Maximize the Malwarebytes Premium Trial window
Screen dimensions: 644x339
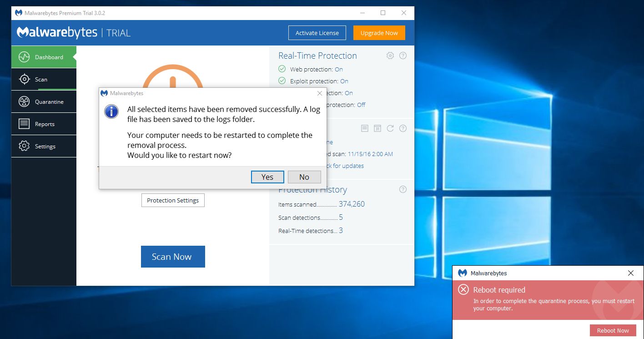click(383, 13)
